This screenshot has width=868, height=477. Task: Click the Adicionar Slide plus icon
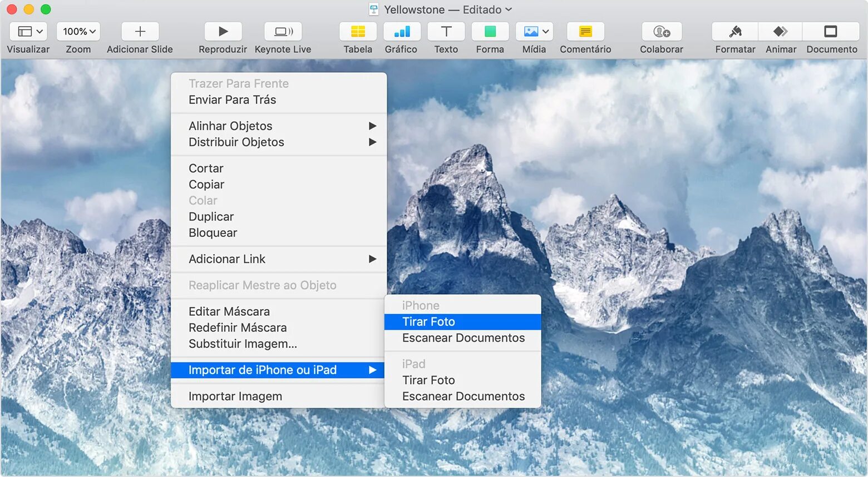(x=140, y=32)
